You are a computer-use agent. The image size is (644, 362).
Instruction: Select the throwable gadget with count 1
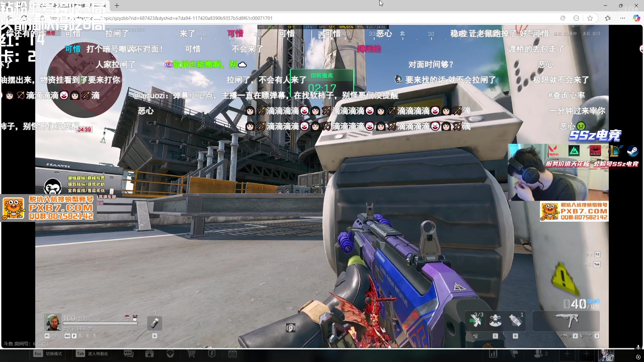click(516, 320)
